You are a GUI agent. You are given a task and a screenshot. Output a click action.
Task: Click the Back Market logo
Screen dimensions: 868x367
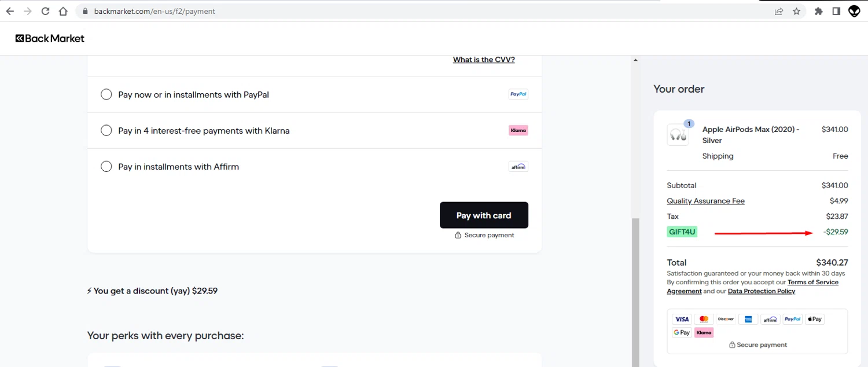50,38
